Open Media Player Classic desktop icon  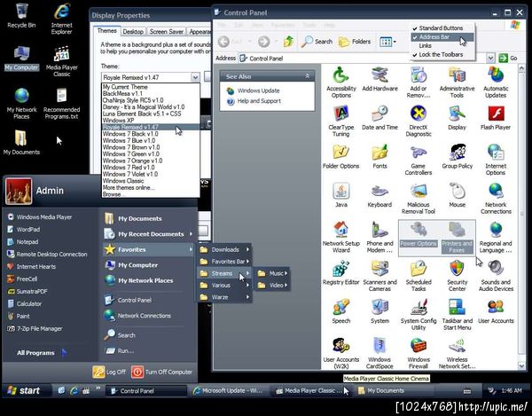click(61, 61)
